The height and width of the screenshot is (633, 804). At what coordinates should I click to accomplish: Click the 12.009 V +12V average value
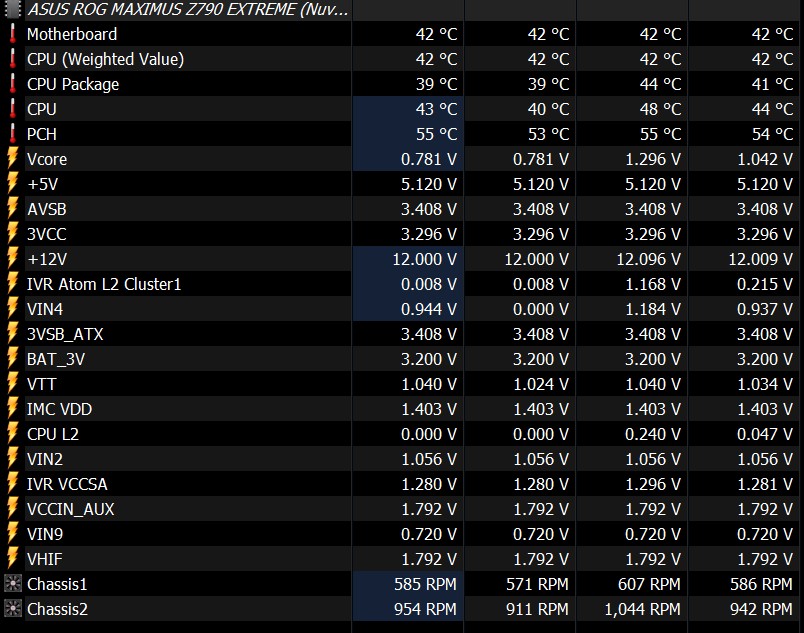761,259
